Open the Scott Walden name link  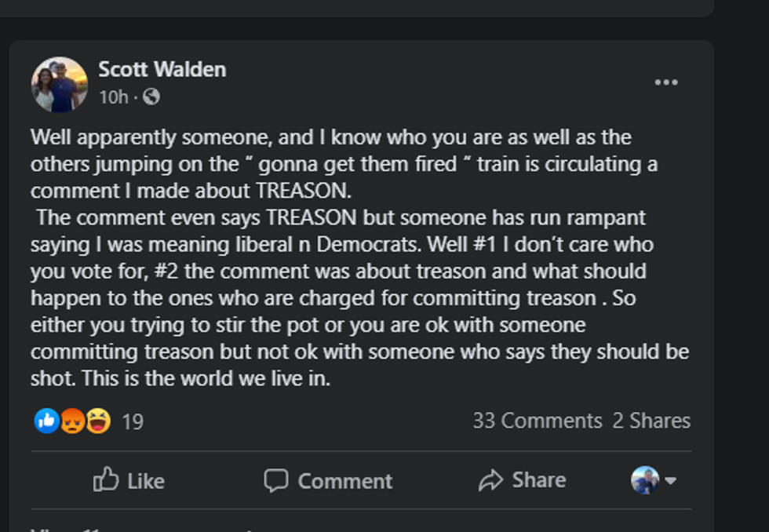(x=162, y=69)
